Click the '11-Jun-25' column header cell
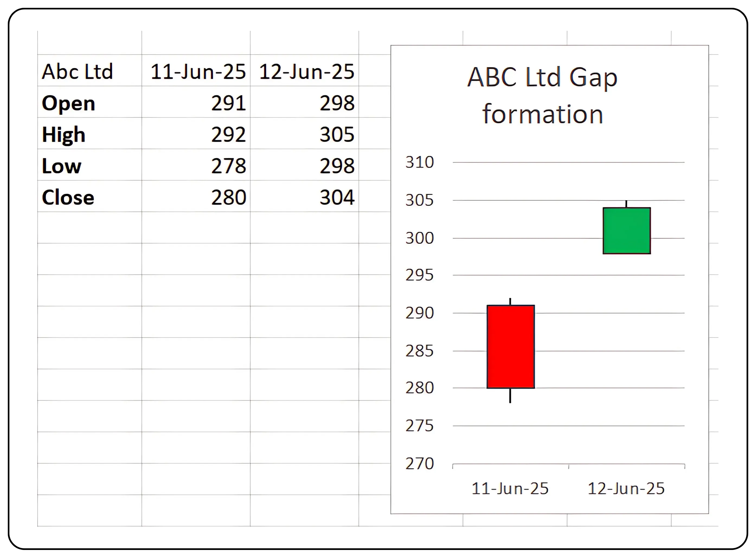 [198, 71]
